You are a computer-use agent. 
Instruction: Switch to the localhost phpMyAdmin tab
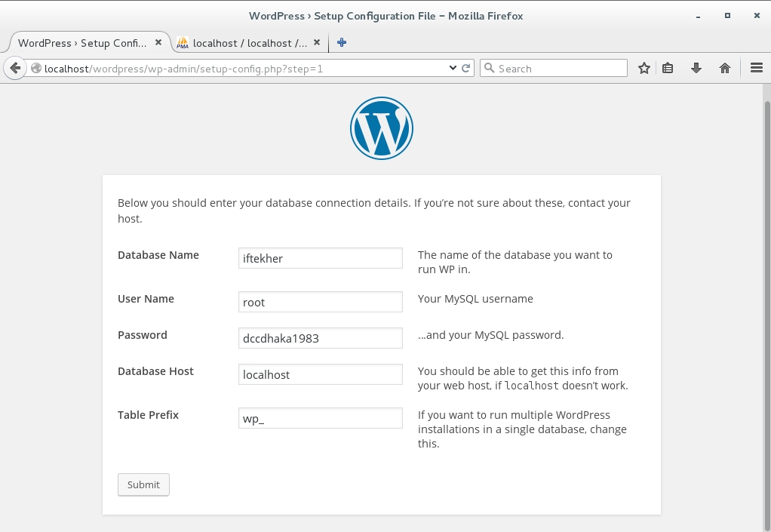pos(249,43)
